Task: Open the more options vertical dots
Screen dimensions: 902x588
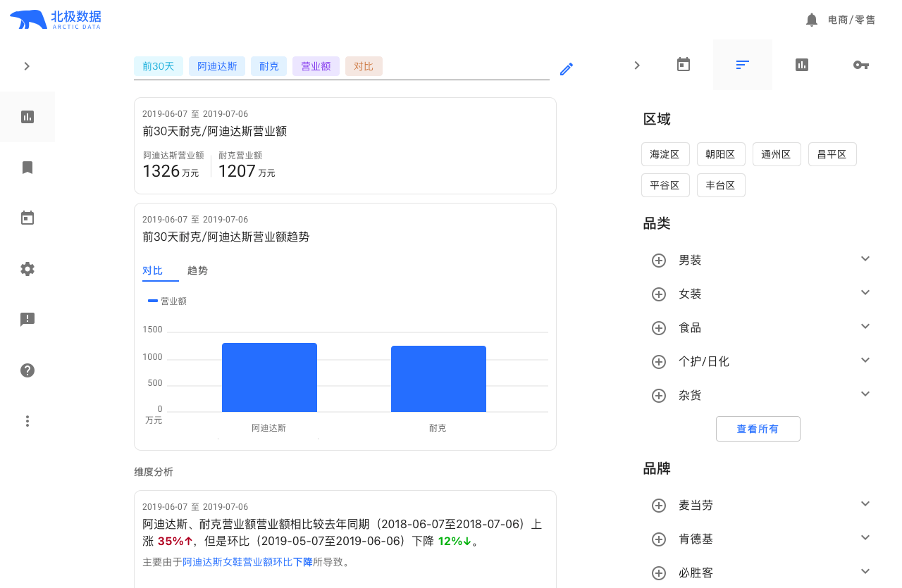Action: coord(27,421)
